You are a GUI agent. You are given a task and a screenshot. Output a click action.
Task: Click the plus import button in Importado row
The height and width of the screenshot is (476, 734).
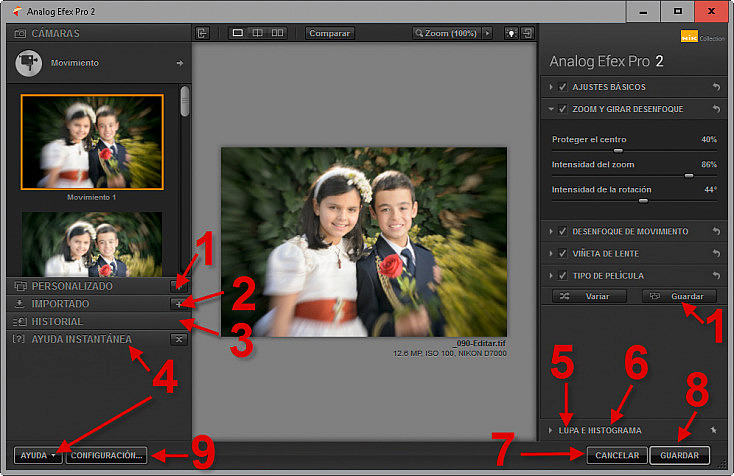tap(179, 304)
